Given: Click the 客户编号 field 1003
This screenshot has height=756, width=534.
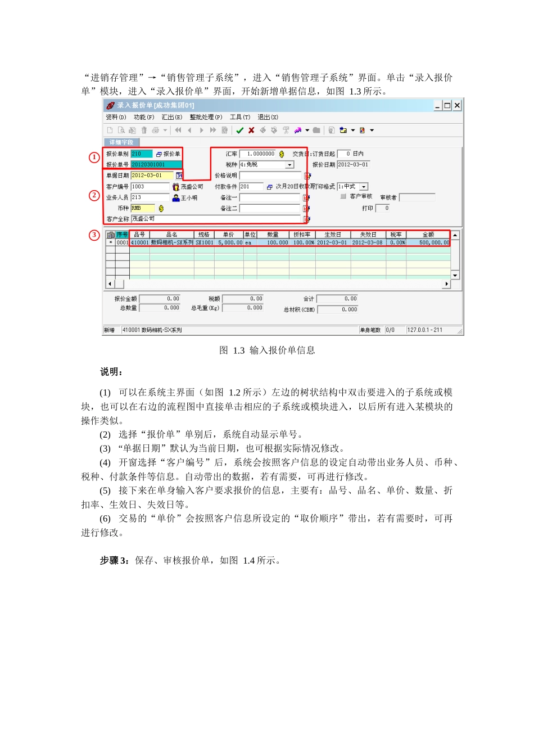Looking at the screenshot, I should coord(150,186).
